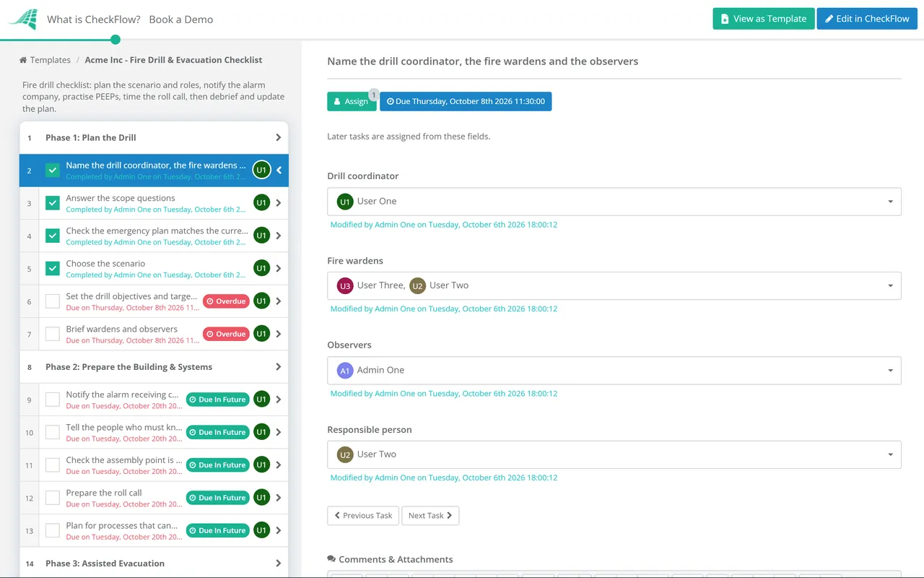924x578 pixels.
Task: Click Edit in CheckFlow button
Action: coord(867,19)
